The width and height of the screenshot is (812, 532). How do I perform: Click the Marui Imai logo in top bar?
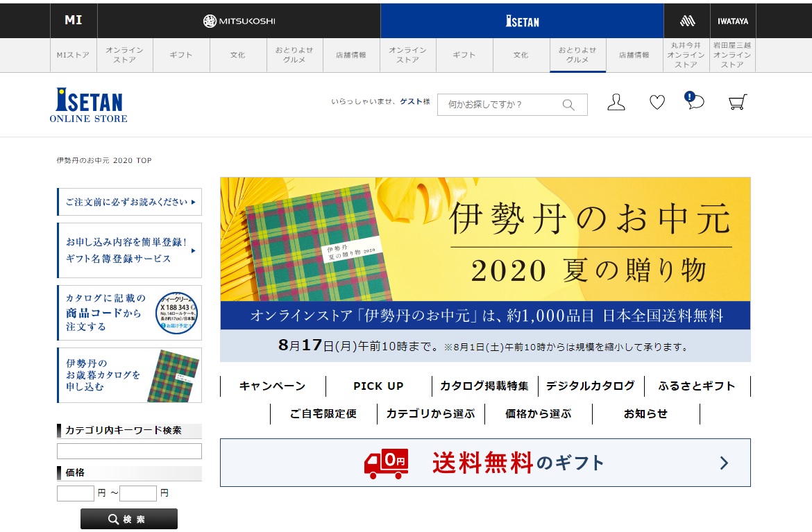tap(686, 21)
